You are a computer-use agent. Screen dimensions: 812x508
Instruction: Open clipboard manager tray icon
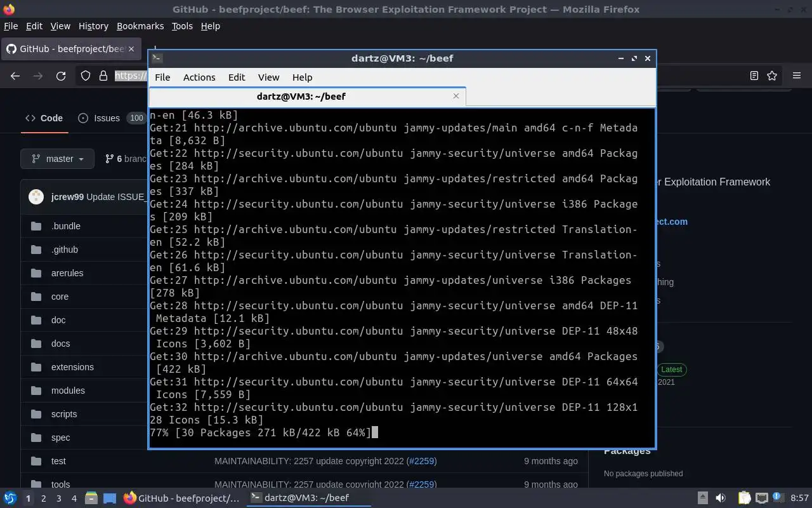(744, 498)
